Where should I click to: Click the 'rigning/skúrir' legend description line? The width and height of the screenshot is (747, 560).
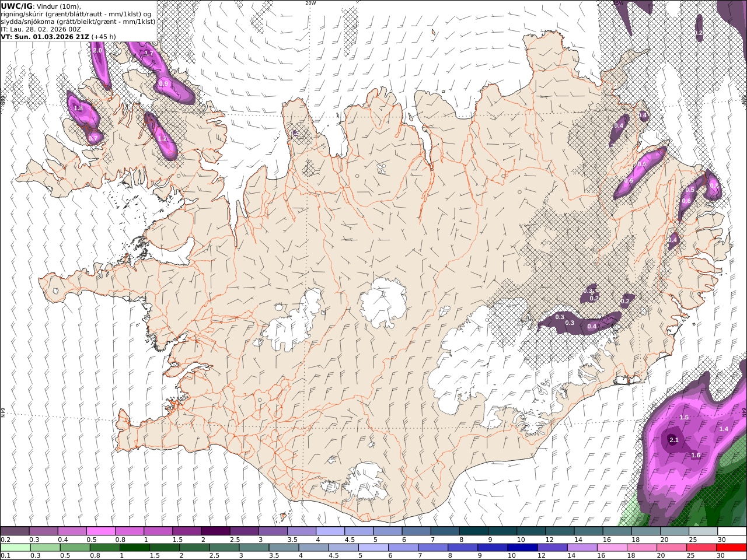76,13
